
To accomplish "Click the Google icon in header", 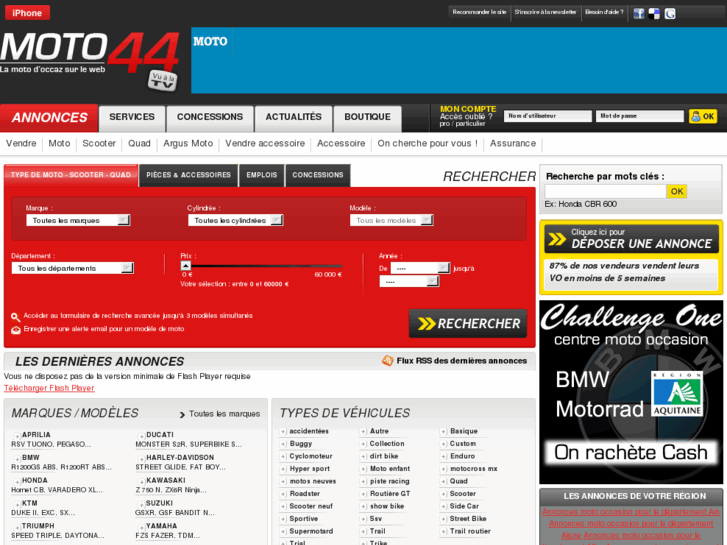I will coord(670,13).
